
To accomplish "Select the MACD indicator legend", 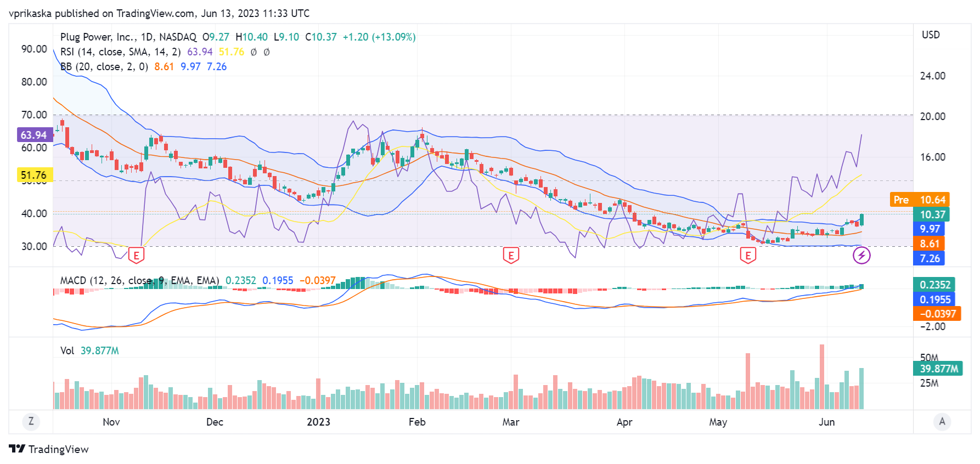I will click(139, 280).
